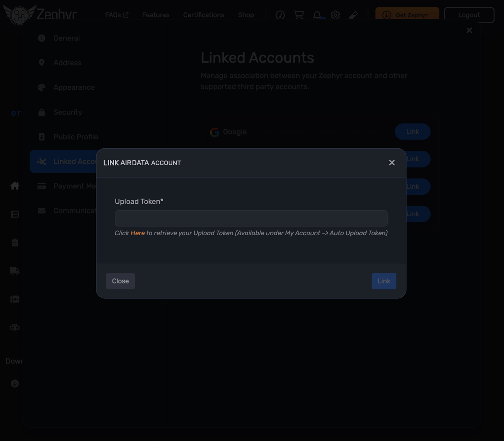Click the orange Here link for token
Image resolution: width=504 pixels, height=441 pixels.
point(137,233)
